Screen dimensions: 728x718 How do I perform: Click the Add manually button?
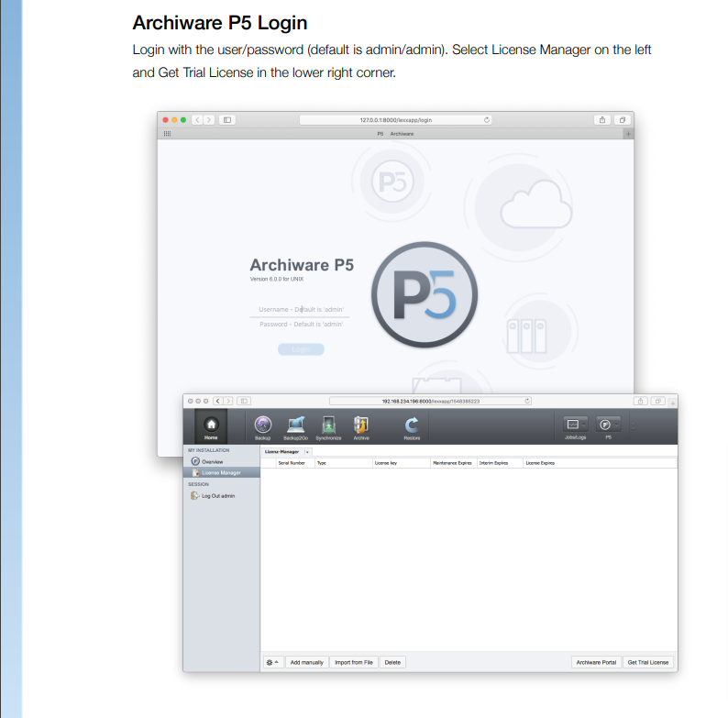coord(306,662)
